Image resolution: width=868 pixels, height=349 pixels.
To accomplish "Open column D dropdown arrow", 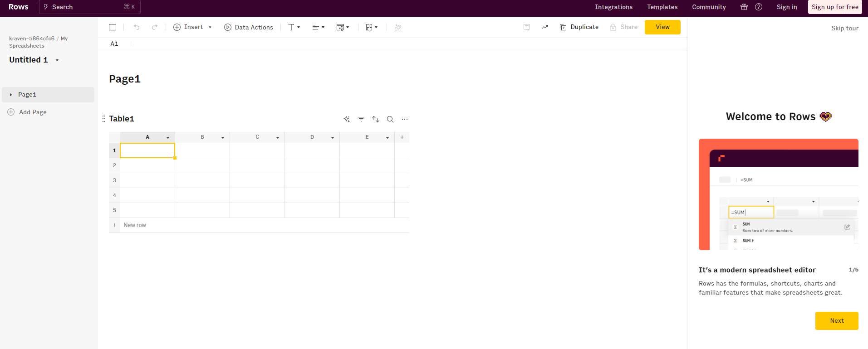I will pos(333,137).
